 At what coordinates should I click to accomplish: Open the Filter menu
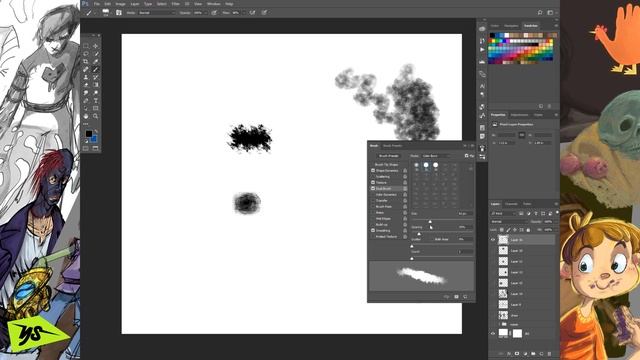click(x=176, y=4)
